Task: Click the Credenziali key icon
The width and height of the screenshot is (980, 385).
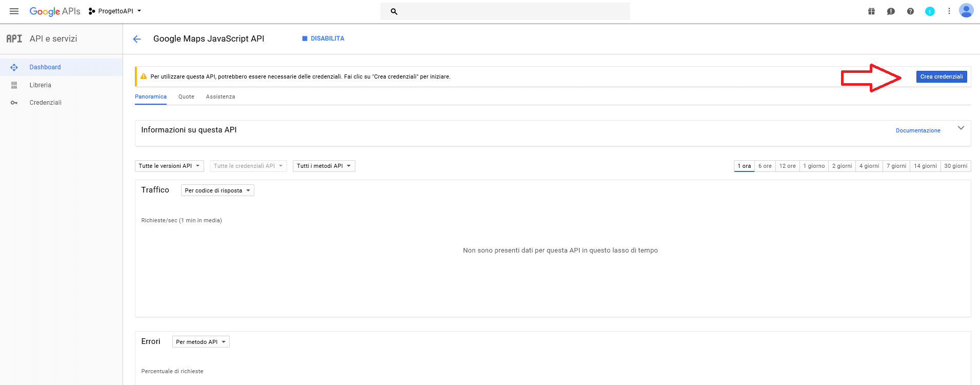Action: coord(14,103)
